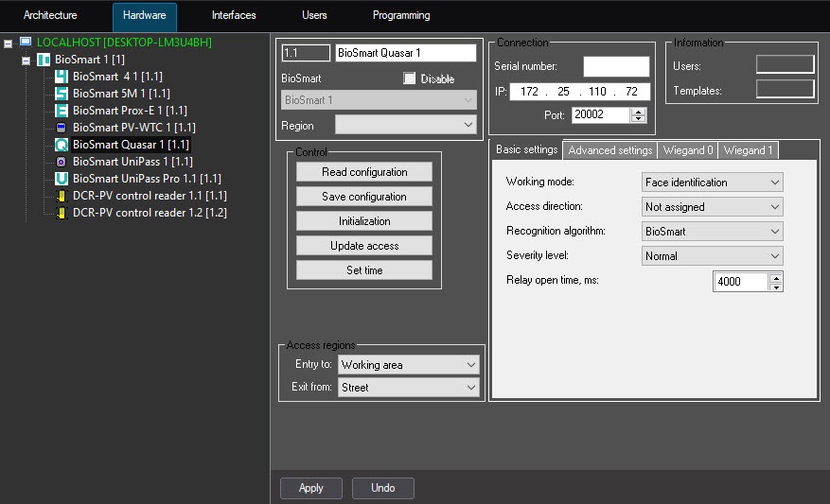Click the BioSmart 1 server icon
830x504 pixels.
click(x=44, y=60)
